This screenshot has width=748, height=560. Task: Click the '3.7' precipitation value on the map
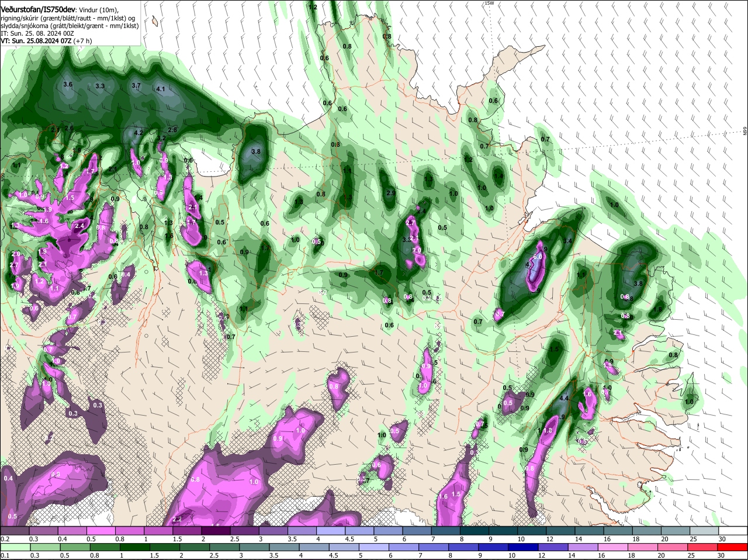tap(136, 86)
